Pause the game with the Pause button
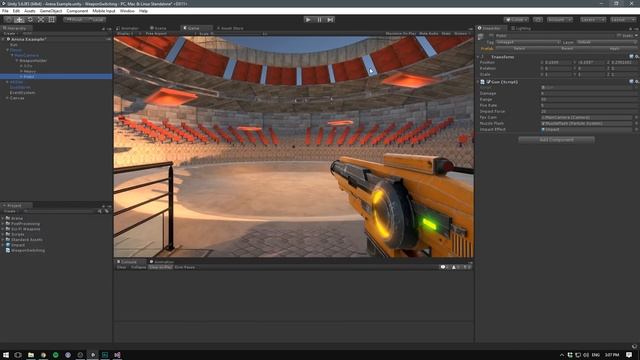Viewport: 640px width, 360px height. (x=319, y=20)
